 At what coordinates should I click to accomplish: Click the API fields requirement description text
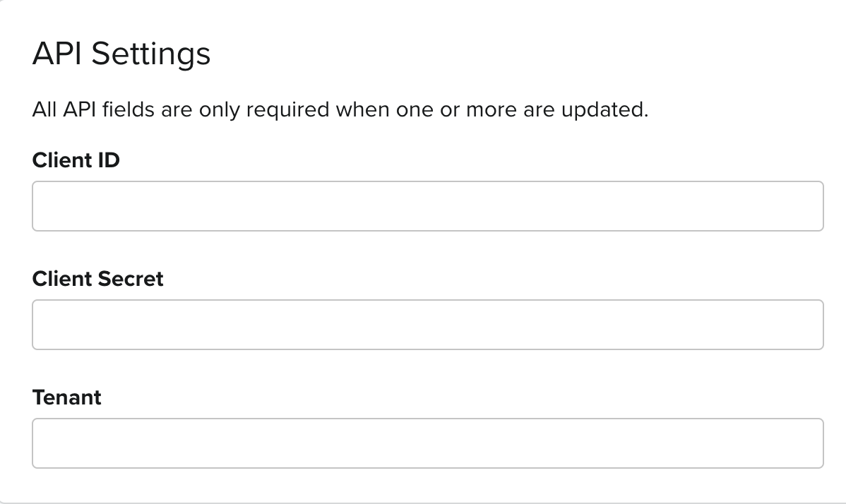click(x=340, y=110)
